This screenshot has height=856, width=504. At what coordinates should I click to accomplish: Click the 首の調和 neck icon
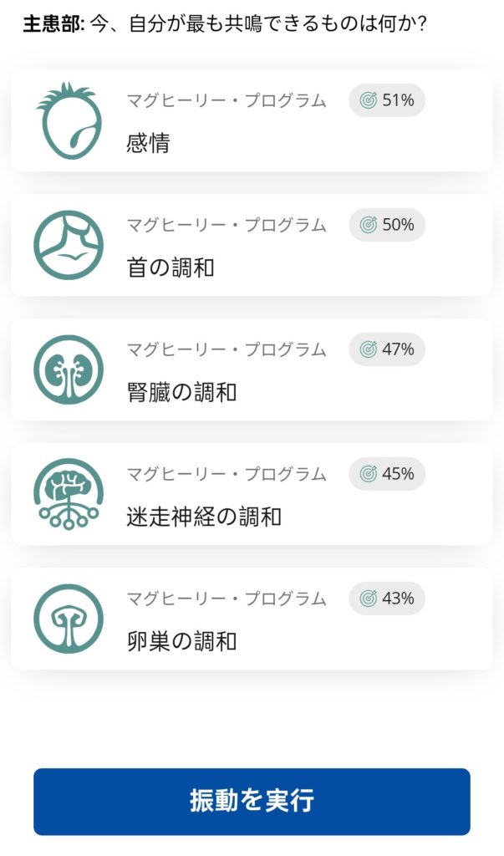pyautogui.click(x=69, y=245)
